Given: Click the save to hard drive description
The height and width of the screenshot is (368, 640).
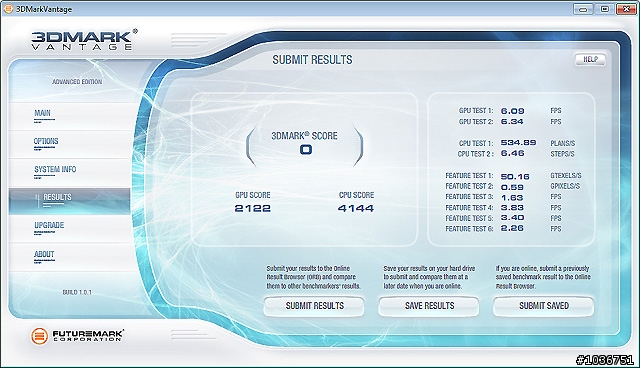Looking at the screenshot, I should point(429,277).
